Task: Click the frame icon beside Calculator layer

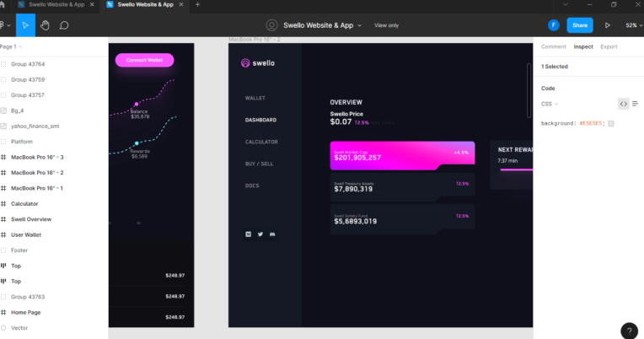Action: pyautogui.click(x=3, y=204)
